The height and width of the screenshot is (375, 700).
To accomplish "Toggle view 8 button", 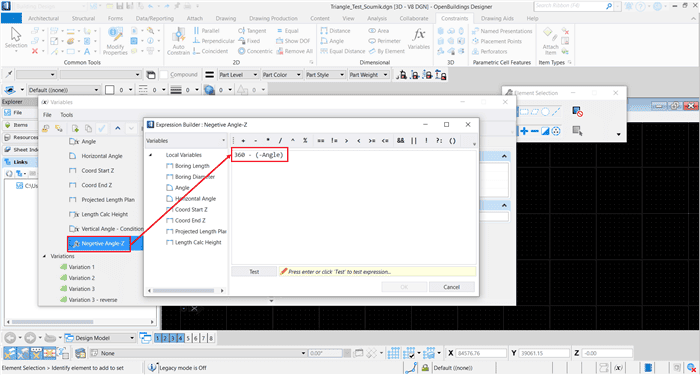I will (211, 338).
